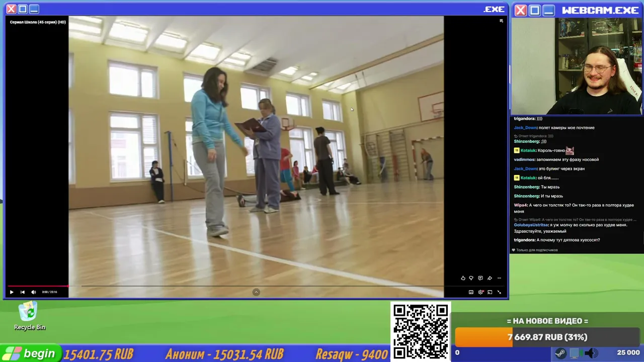Open the three-dot more actions menu
This screenshot has width=644, height=362.
coord(499,278)
